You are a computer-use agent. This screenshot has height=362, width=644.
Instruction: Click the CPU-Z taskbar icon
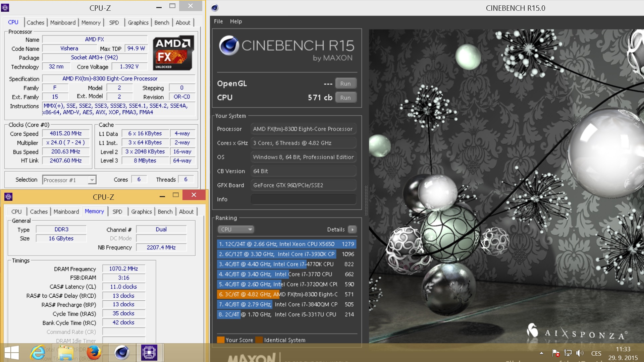click(149, 353)
